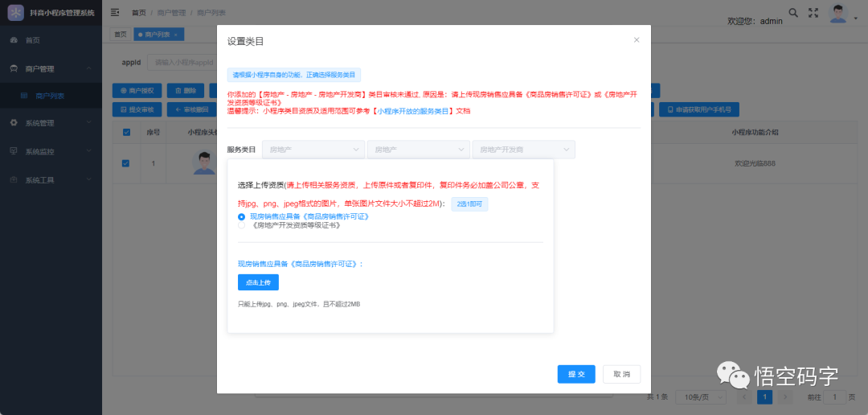This screenshot has height=415, width=868.
Task: Click the 设置类目 dialog title
Action: (245, 40)
